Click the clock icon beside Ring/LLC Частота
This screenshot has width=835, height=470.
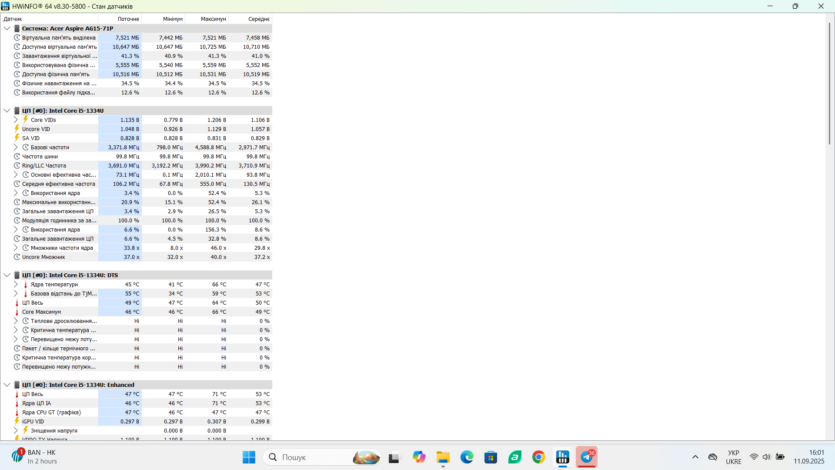17,166
